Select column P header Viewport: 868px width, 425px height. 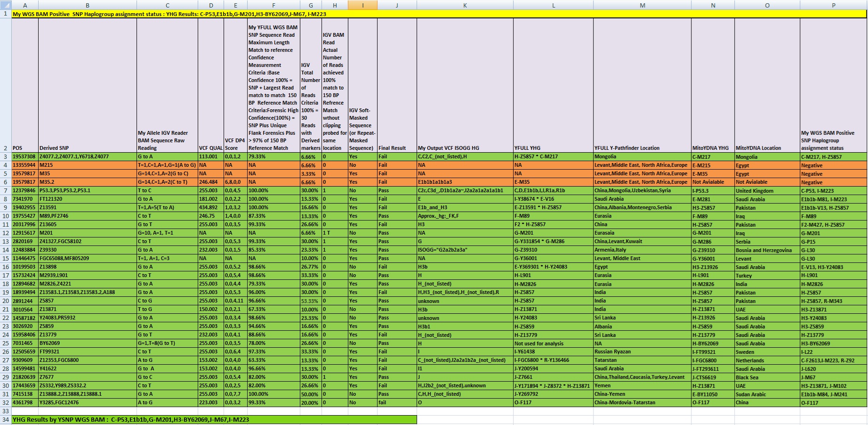click(x=833, y=5)
